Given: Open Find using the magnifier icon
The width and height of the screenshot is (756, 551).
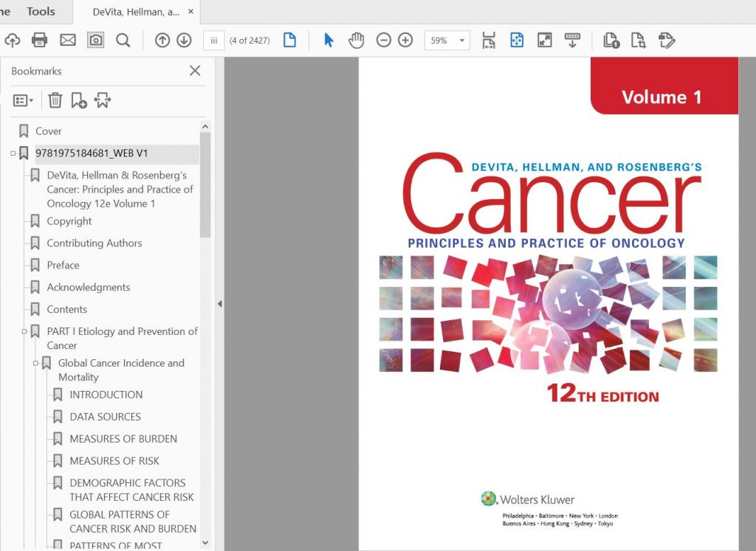Looking at the screenshot, I should pyautogui.click(x=123, y=40).
